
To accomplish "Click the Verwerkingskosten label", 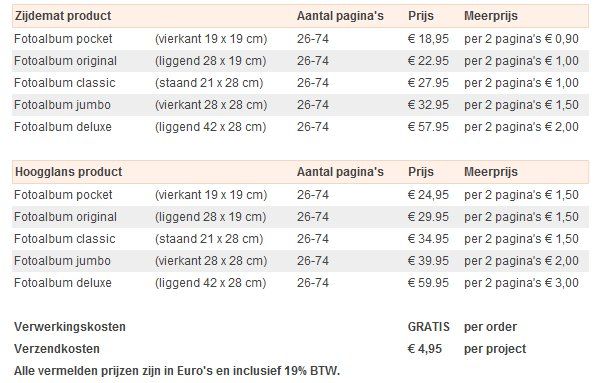I will 70,327.
